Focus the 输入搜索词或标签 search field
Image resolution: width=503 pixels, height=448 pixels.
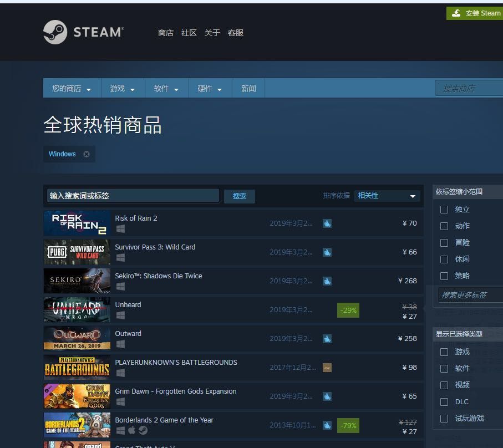133,196
